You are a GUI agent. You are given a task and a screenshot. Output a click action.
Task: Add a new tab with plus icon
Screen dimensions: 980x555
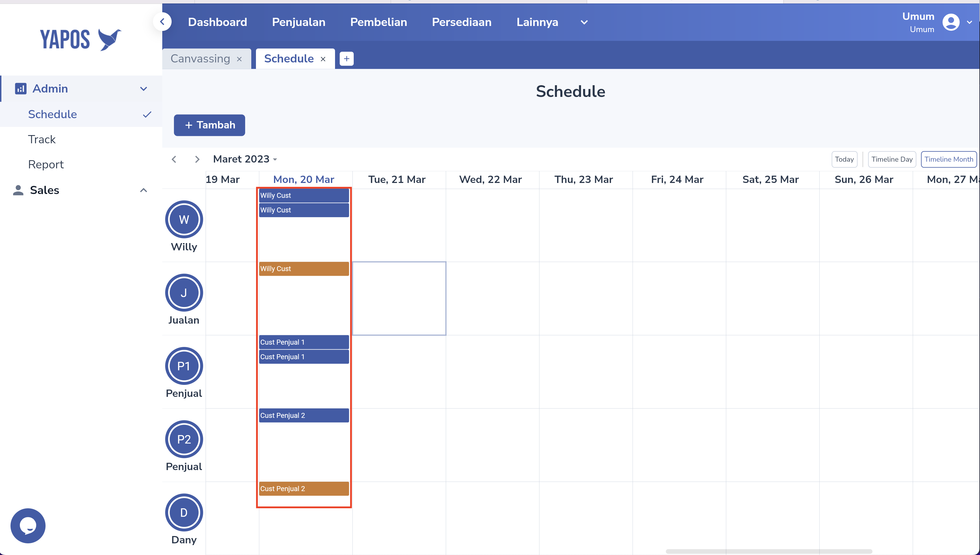pyautogui.click(x=346, y=59)
